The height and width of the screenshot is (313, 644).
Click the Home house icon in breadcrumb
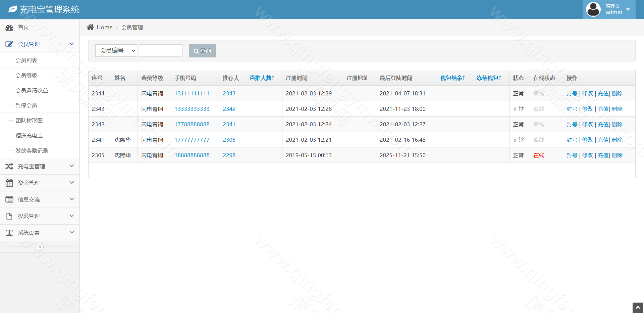point(90,27)
